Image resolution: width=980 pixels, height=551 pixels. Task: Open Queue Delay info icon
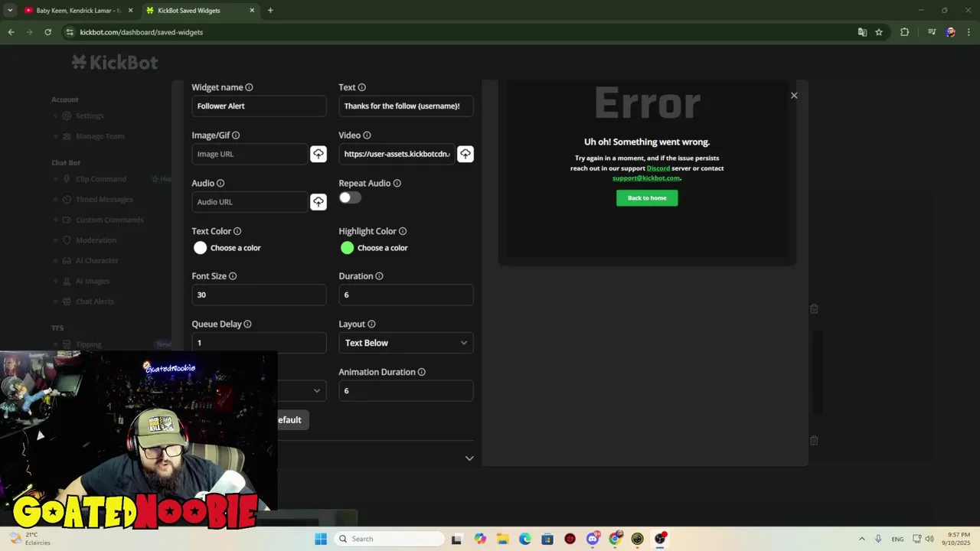coord(247,324)
